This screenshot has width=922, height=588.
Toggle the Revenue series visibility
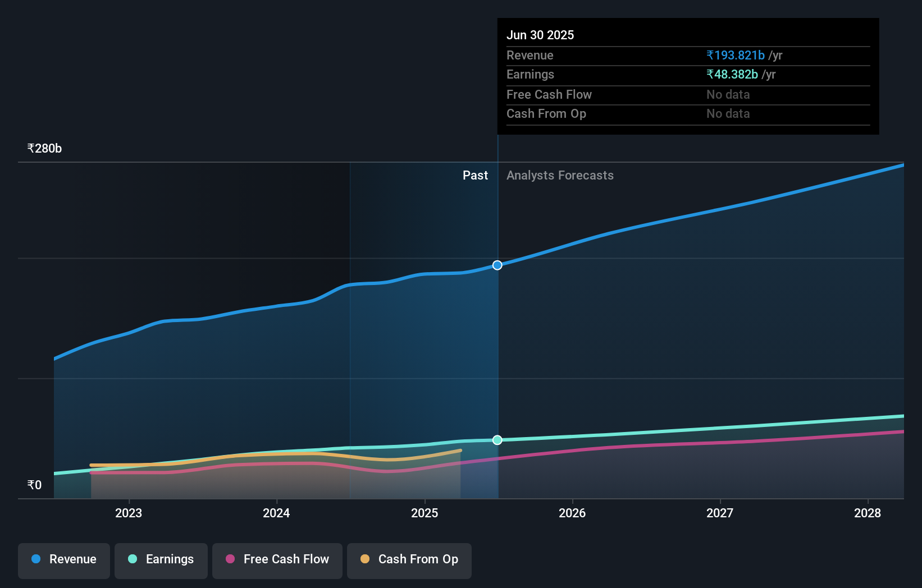point(63,560)
